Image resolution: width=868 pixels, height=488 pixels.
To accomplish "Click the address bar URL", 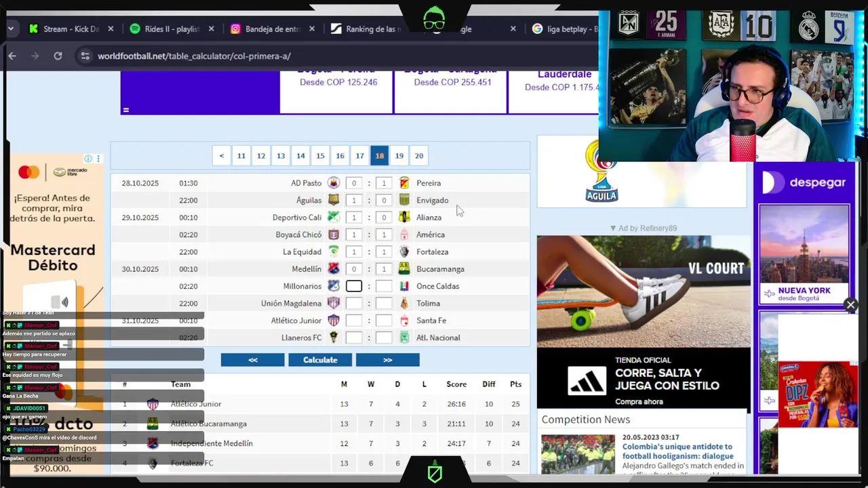I will 194,56.
